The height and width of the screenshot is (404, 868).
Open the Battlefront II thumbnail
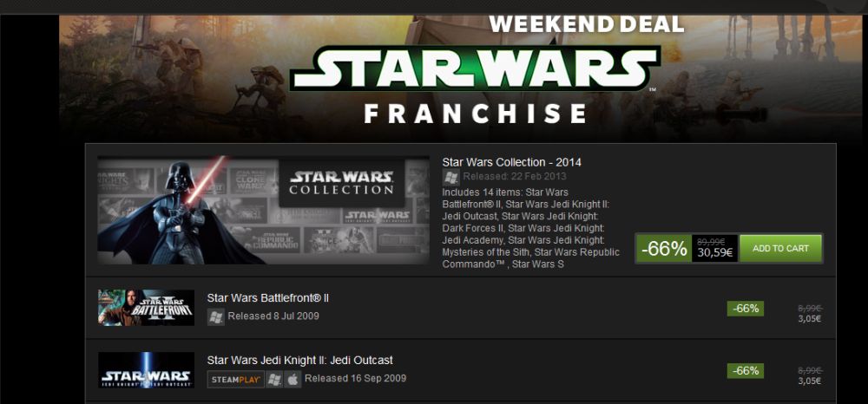coord(146,308)
